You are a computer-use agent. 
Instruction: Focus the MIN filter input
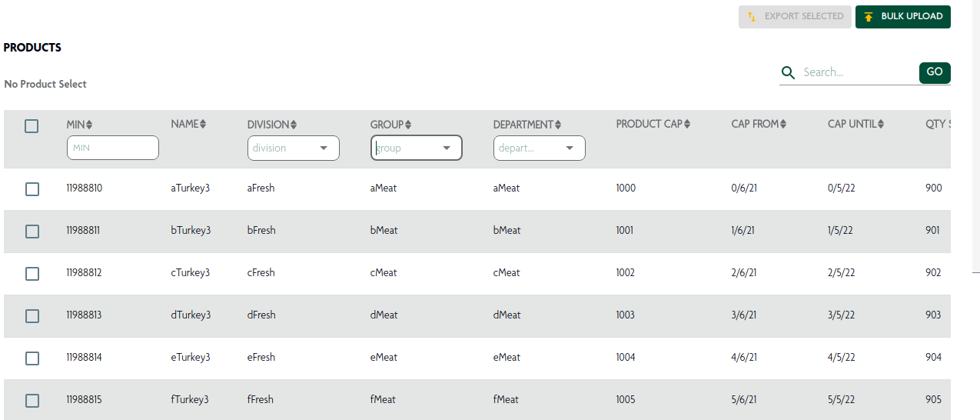(x=113, y=148)
